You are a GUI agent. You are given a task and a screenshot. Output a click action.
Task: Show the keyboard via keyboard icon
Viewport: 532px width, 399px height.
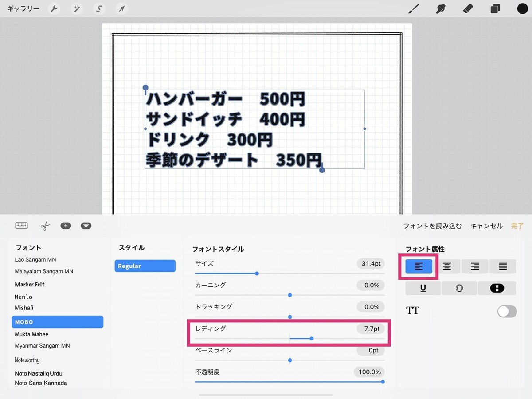[21, 226]
